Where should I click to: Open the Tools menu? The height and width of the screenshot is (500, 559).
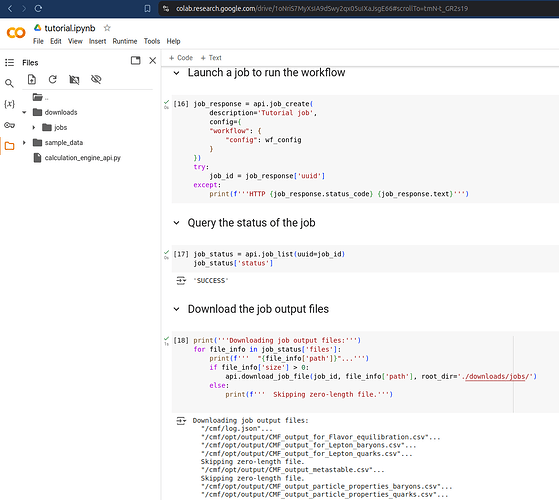152,41
